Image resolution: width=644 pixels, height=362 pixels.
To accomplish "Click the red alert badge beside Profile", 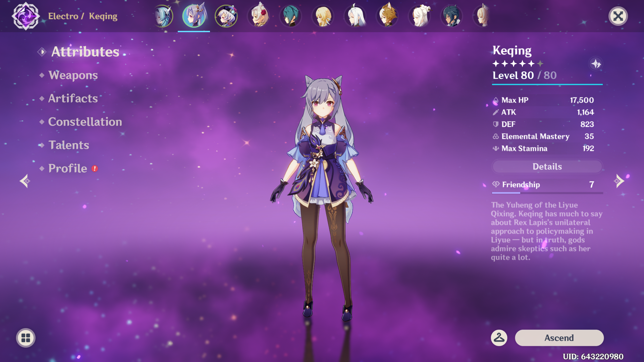I will (x=95, y=169).
